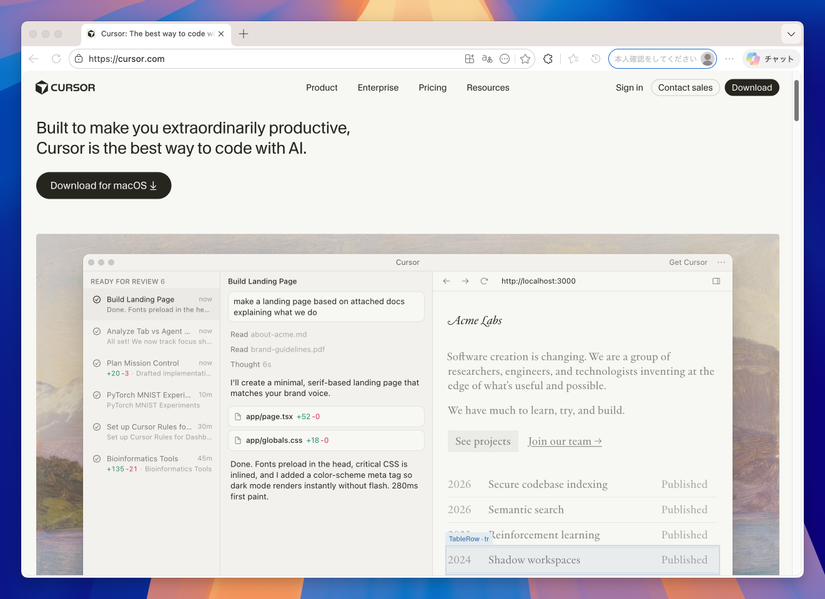Expand the tab list chevron

point(791,34)
